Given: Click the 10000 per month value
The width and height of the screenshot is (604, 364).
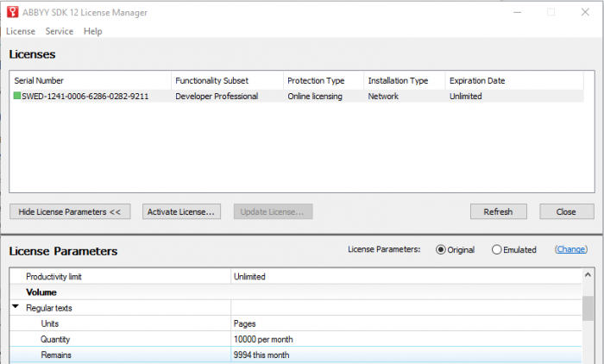Looking at the screenshot, I should coord(263,339).
